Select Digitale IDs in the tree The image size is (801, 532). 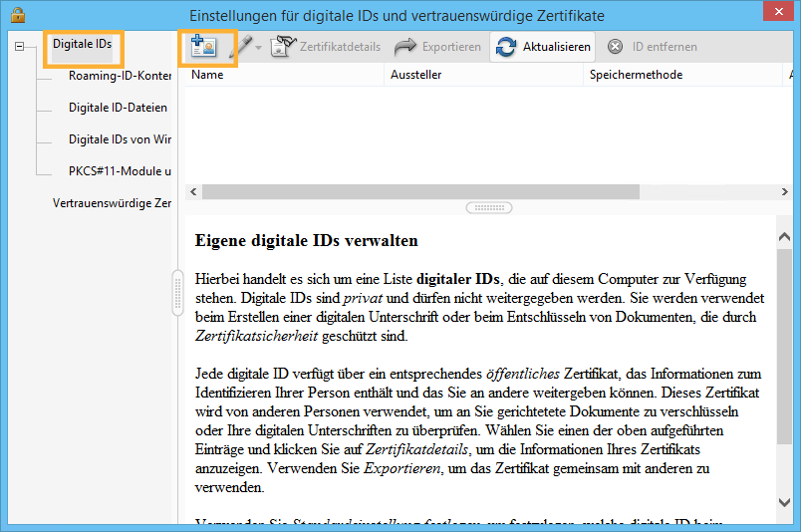[83, 44]
